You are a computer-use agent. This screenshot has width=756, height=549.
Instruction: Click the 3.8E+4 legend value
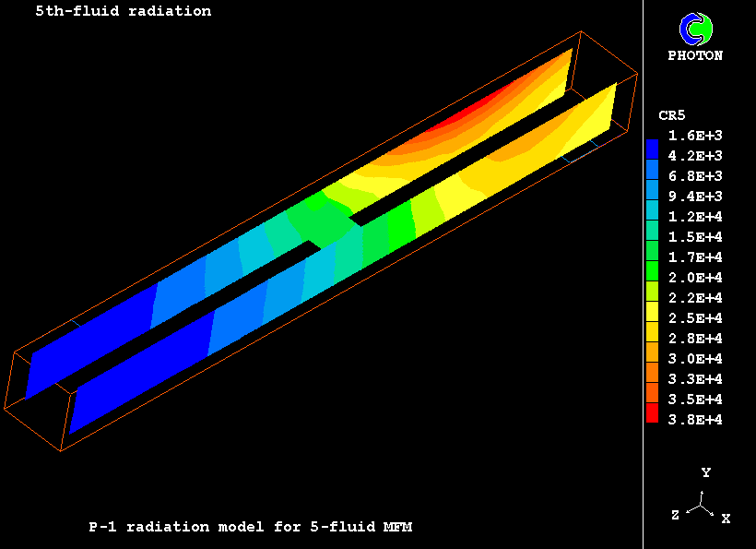pyautogui.click(x=695, y=420)
